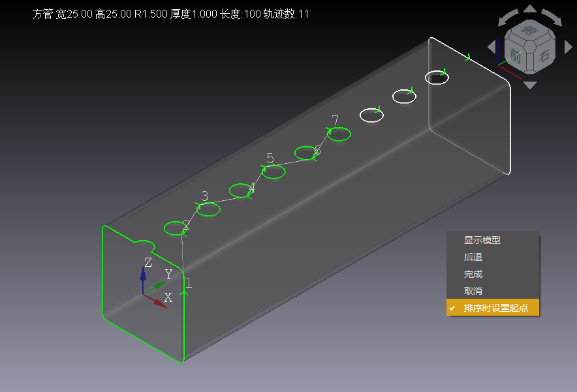Select the green hole contour numbered 3

coord(208,209)
